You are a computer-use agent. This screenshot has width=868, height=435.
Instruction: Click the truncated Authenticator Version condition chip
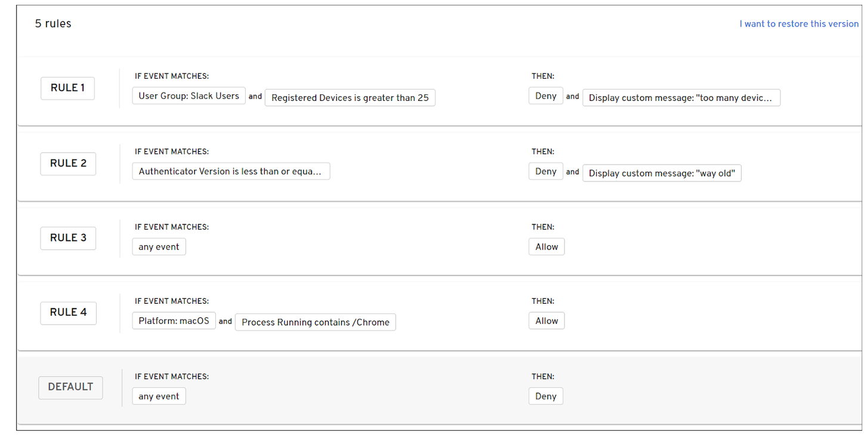coord(230,171)
